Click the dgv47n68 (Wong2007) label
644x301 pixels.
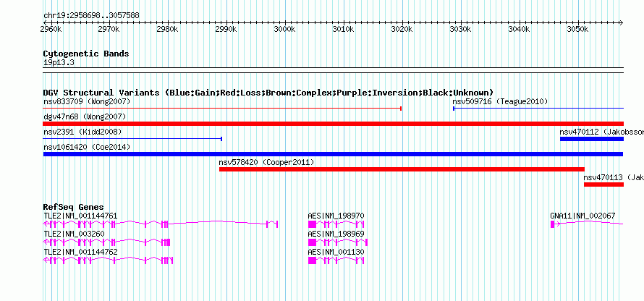pyautogui.click(x=85, y=116)
